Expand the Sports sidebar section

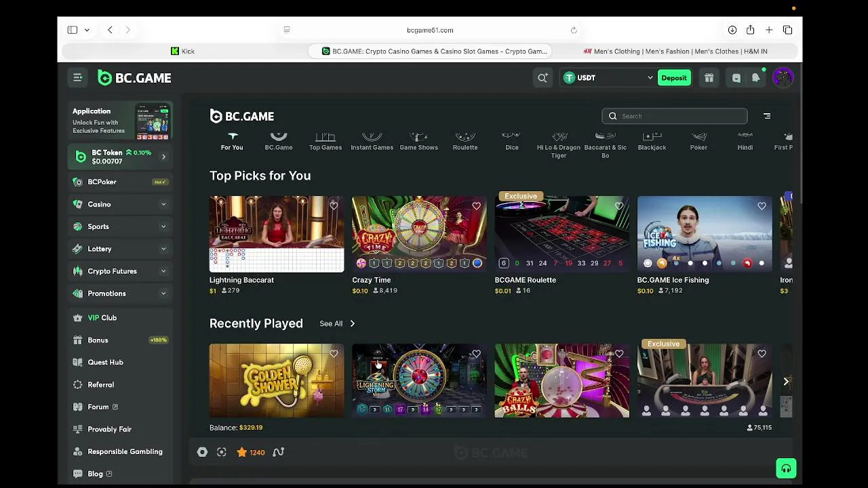click(x=163, y=226)
